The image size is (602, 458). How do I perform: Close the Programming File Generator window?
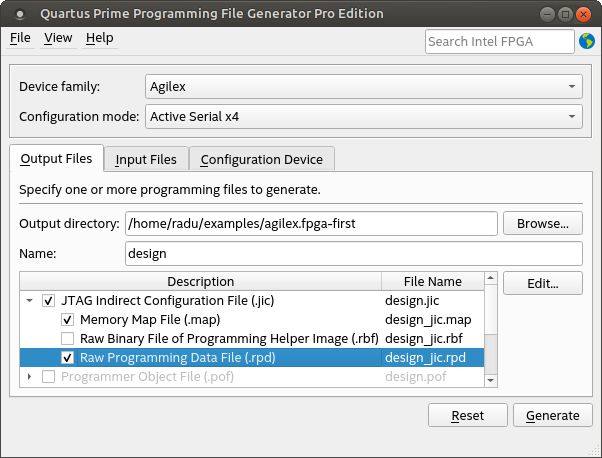click(x=585, y=14)
